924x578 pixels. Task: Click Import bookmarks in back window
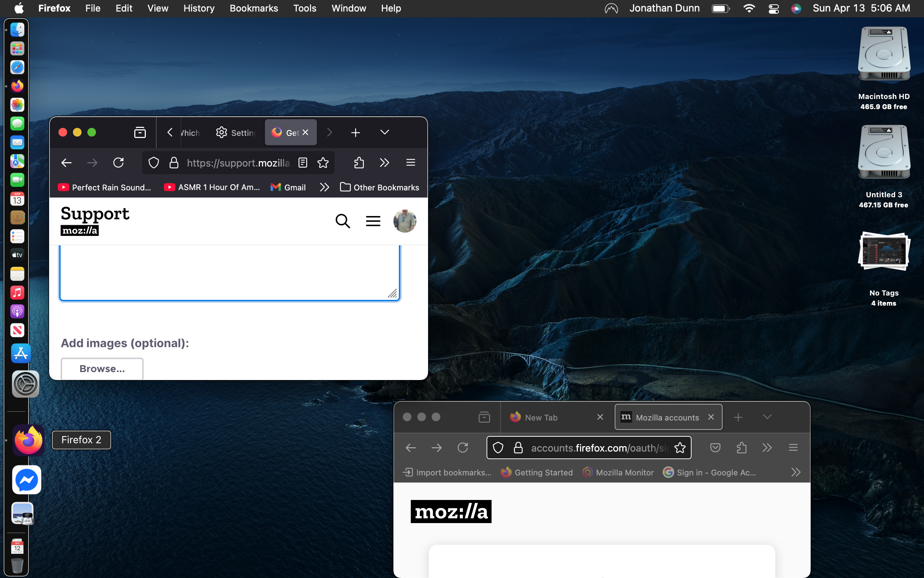(x=447, y=473)
